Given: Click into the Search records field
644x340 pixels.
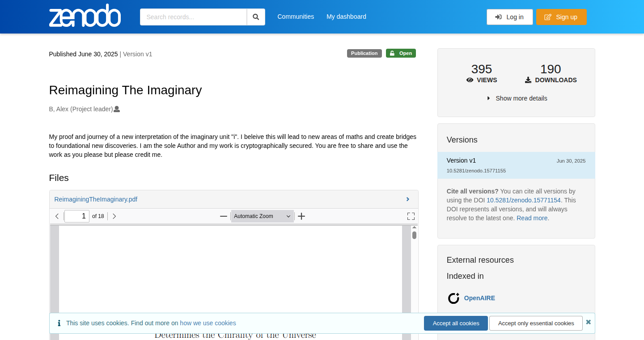Looking at the screenshot, I should pos(193,17).
